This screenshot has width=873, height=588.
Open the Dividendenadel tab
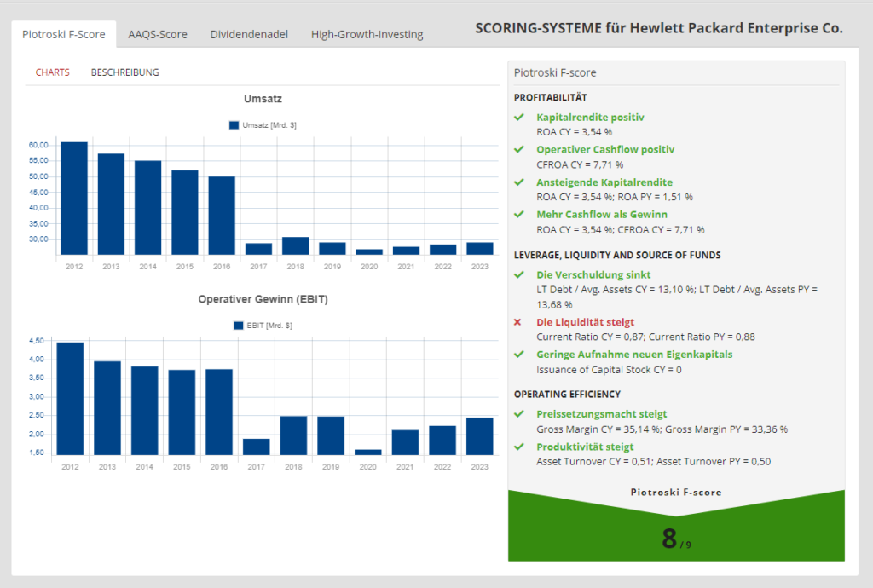point(249,35)
